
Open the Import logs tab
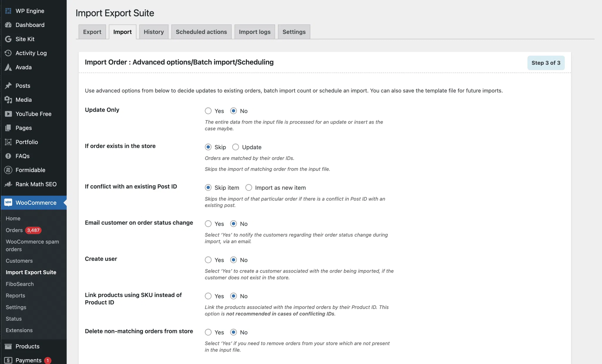[255, 32]
